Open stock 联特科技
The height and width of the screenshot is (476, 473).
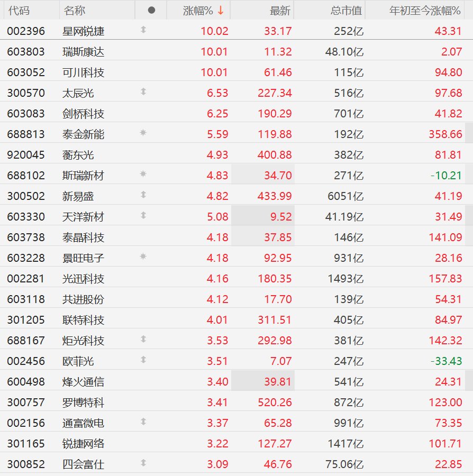point(83,321)
